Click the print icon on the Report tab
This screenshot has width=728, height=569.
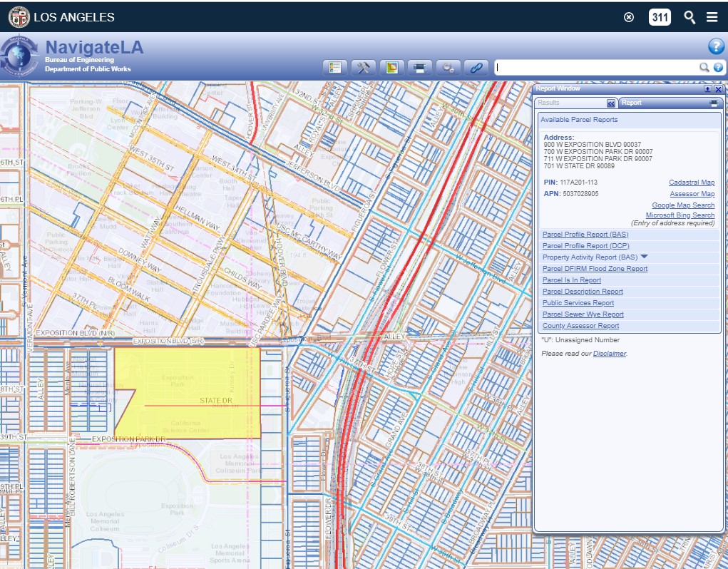(714, 103)
